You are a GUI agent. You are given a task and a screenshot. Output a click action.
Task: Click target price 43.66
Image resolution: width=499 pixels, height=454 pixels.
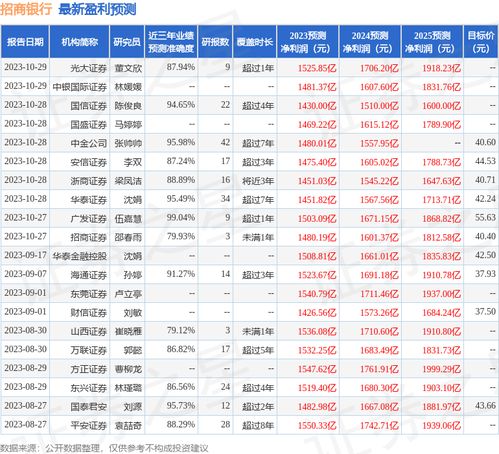click(485, 406)
